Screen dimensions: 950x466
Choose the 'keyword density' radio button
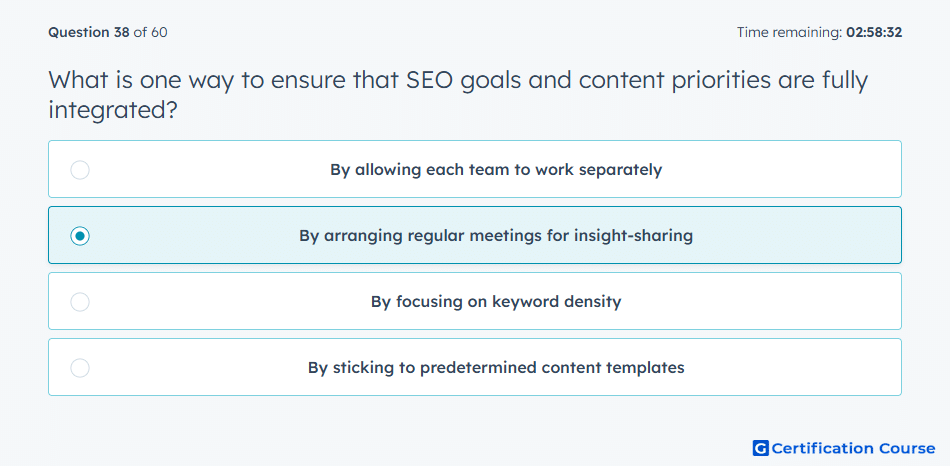pos(80,302)
